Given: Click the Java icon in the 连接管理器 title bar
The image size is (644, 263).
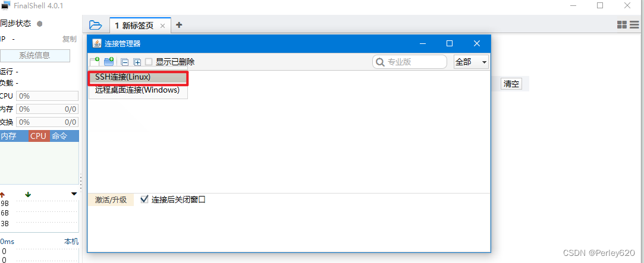Looking at the screenshot, I should click(x=96, y=43).
